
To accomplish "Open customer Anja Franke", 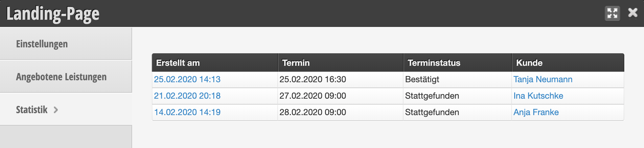I will (x=536, y=112).
